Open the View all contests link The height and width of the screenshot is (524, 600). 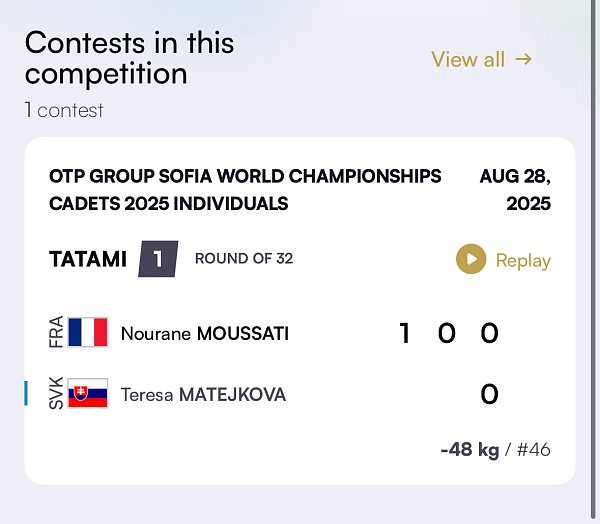pyautogui.click(x=482, y=59)
